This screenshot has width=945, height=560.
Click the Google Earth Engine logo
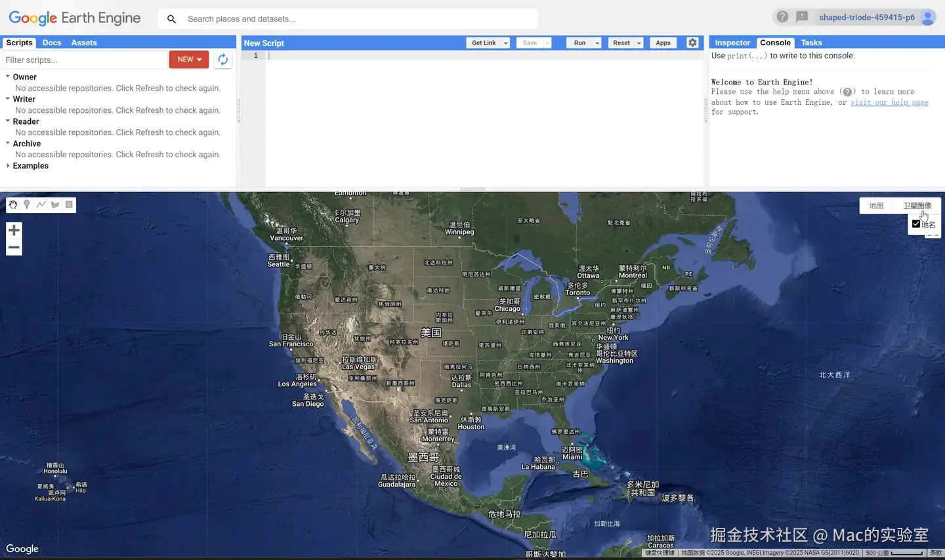pos(74,18)
